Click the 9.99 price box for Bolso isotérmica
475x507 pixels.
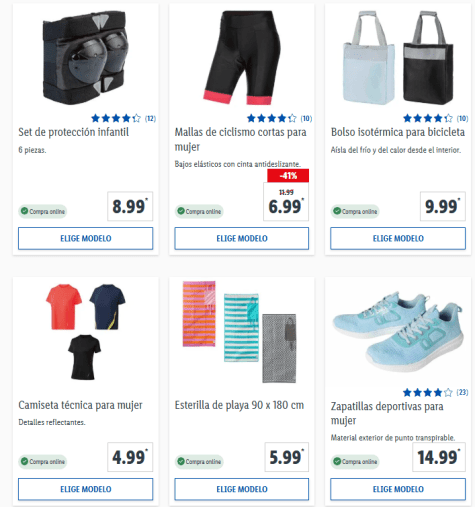coord(443,206)
